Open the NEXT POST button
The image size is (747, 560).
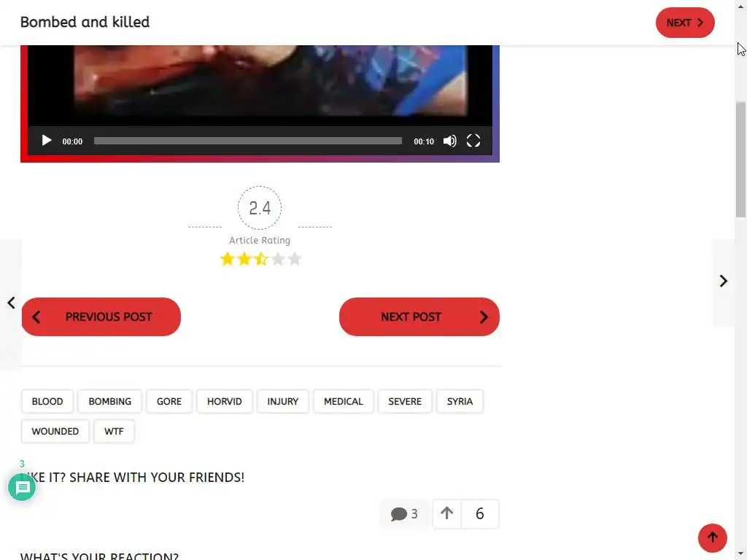click(x=419, y=316)
